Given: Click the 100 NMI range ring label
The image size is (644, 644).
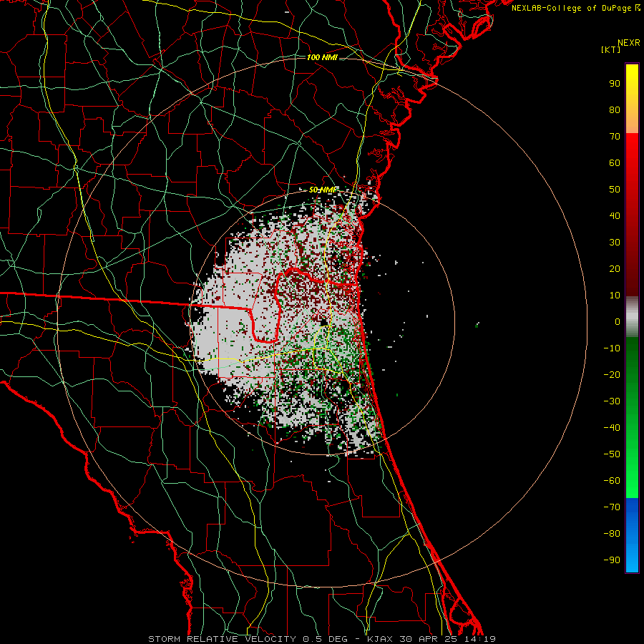Looking at the screenshot, I should 322,57.
